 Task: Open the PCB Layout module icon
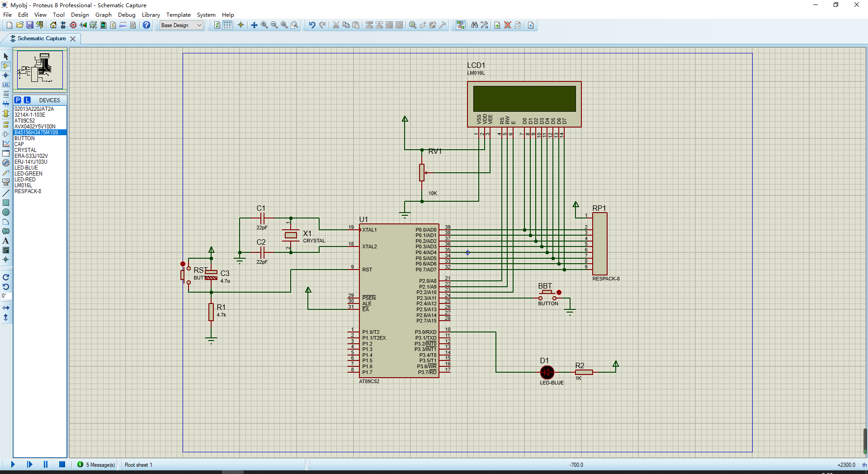coord(73,25)
